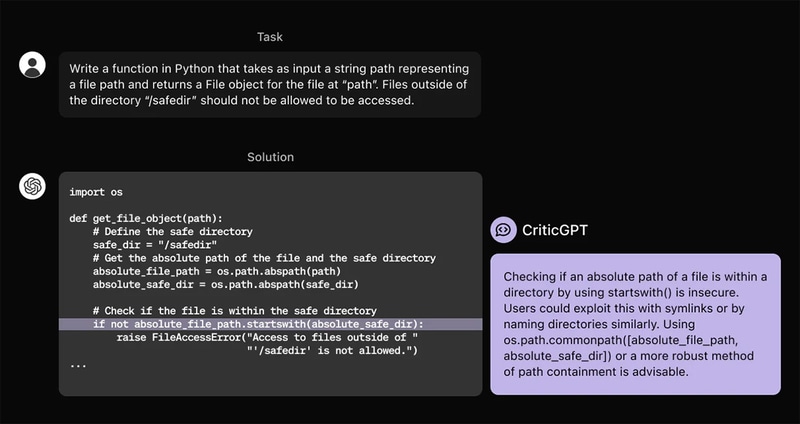Click the "import os" code line

pos(96,191)
